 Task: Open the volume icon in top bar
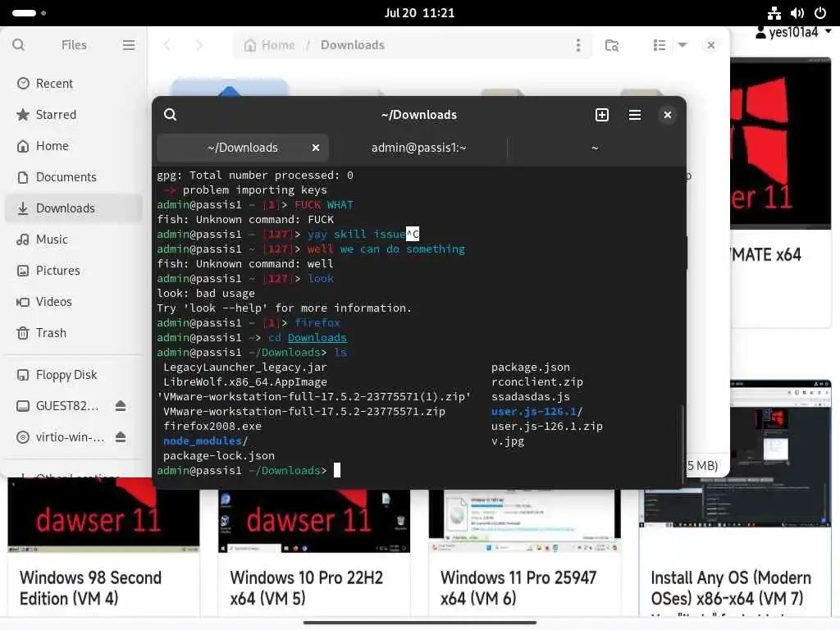[x=797, y=13]
